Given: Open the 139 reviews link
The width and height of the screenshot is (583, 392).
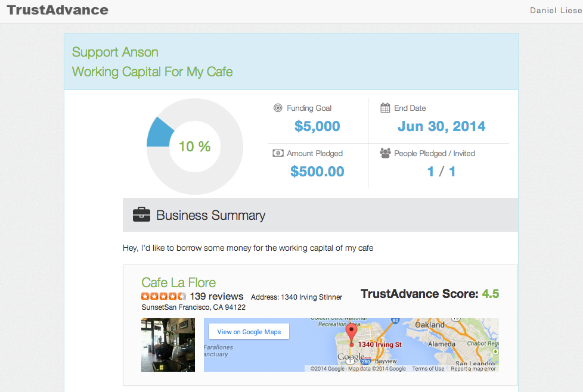Looking at the screenshot, I should (x=216, y=297).
